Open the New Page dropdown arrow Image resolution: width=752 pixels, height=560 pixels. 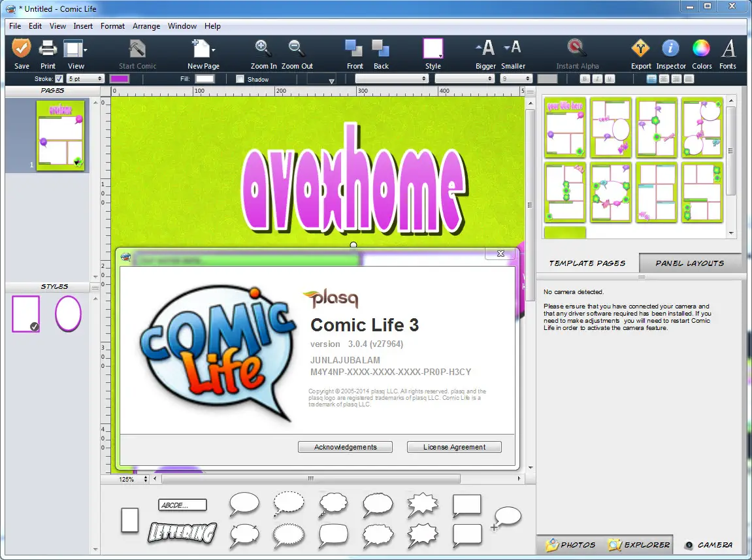tap(214, 50)
